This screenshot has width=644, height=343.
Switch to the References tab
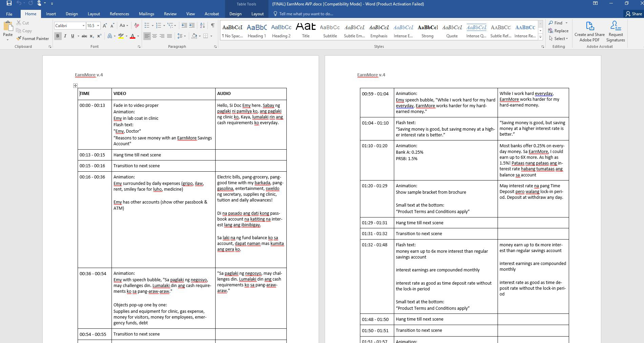(119, 14)
